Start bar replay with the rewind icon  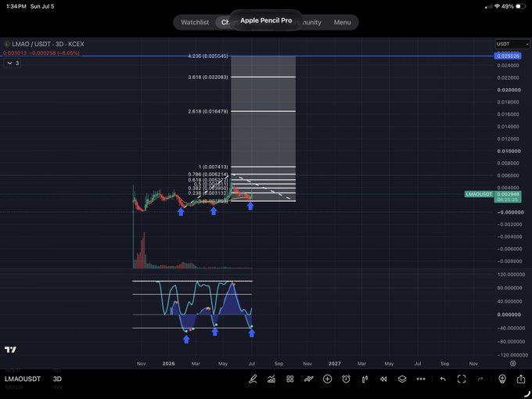(x=383, y=379)
